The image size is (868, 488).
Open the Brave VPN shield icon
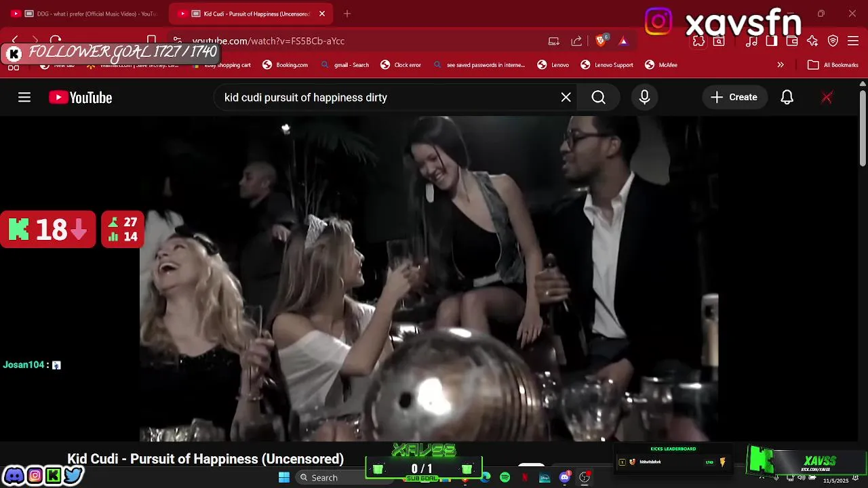(x=833, y=41)
